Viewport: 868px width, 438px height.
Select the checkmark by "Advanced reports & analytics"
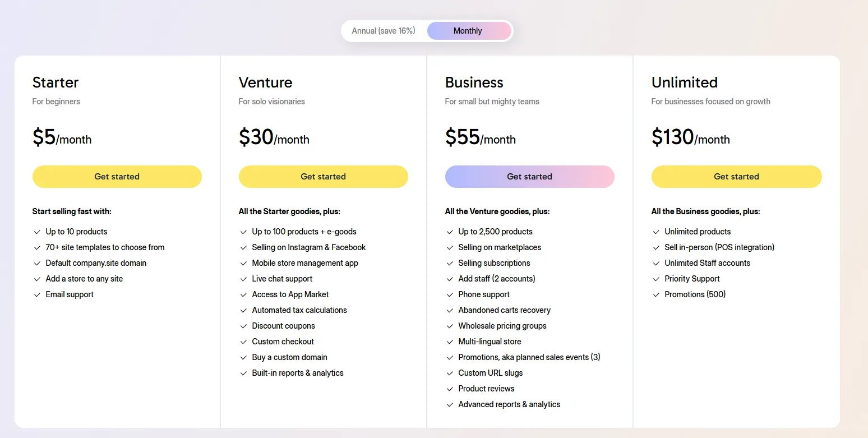pyautogui.click(x=449, y=404)
